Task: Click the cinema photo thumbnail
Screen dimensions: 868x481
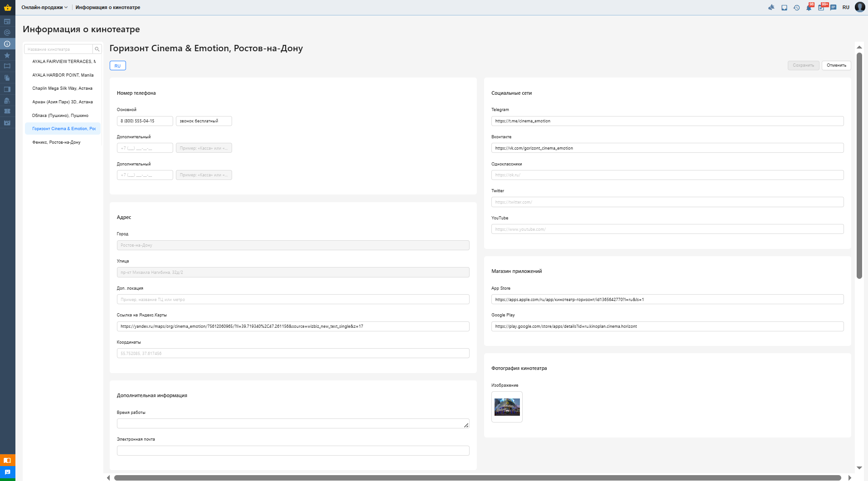Action: click(507, 407)
